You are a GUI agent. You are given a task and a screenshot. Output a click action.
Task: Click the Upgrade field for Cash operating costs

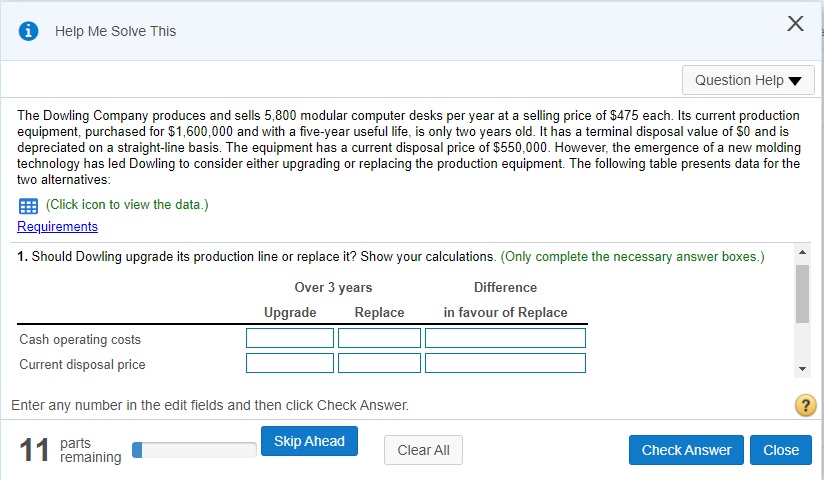click(290, 338)
